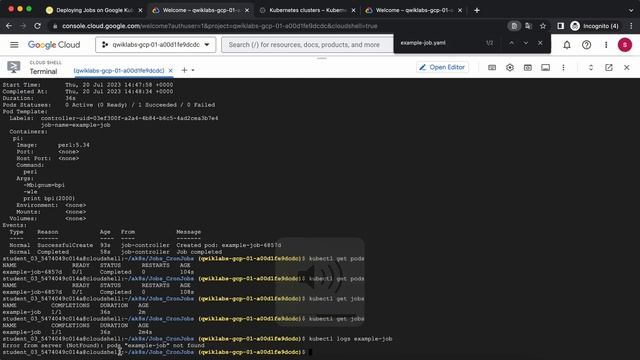Image resolution: width=640 pixels, height=360 pixels.
Task: Open Google Cloud settings and utilities menu
Action: (x=606, y=45)
